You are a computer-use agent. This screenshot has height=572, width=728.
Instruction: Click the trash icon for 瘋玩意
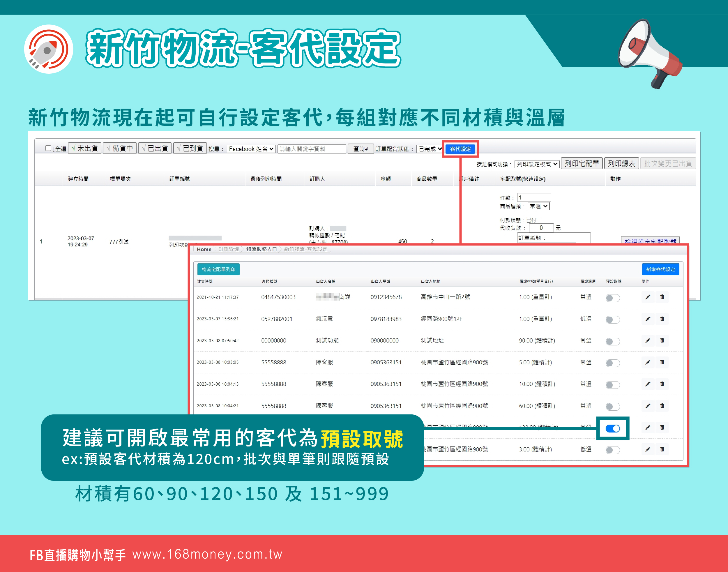662,319
